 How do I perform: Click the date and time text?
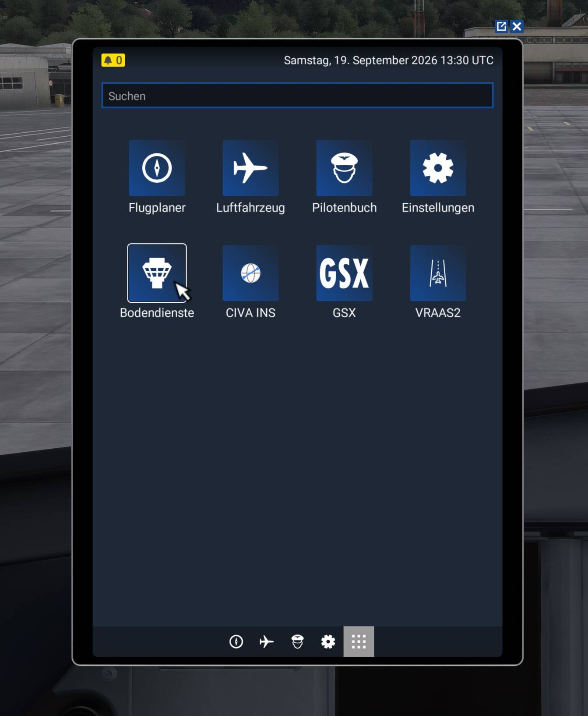[x=388, y=60]
